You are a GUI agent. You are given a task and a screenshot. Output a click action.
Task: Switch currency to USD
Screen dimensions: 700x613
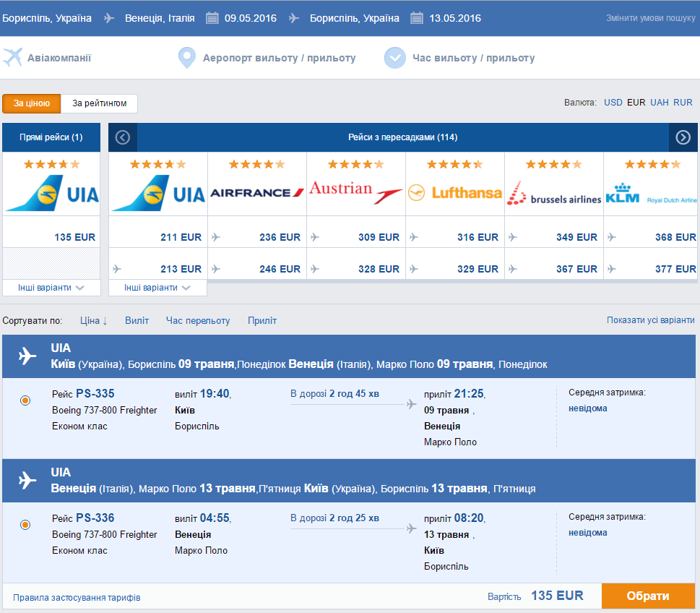(613, 103)
